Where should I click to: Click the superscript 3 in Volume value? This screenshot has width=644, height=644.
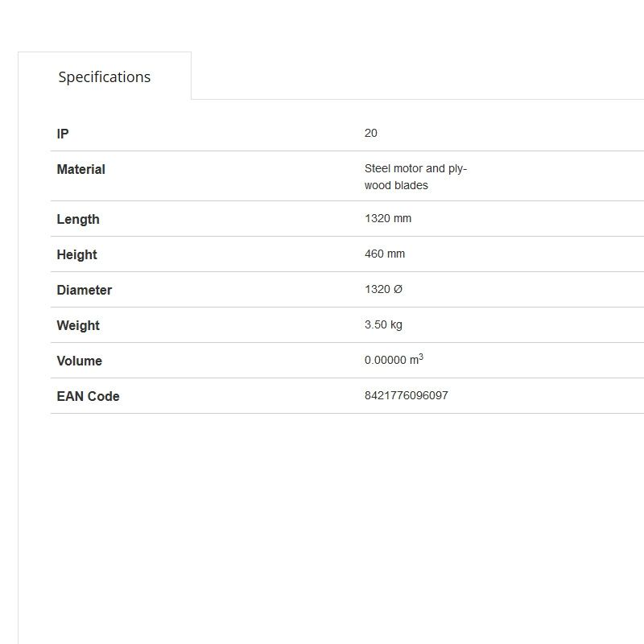click(x=421, y=357)
